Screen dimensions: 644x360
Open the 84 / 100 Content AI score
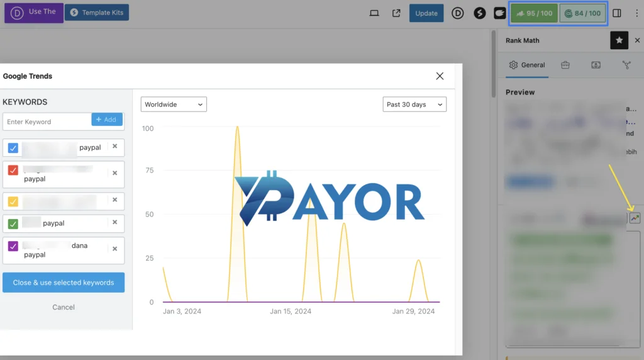pos(582,13)
